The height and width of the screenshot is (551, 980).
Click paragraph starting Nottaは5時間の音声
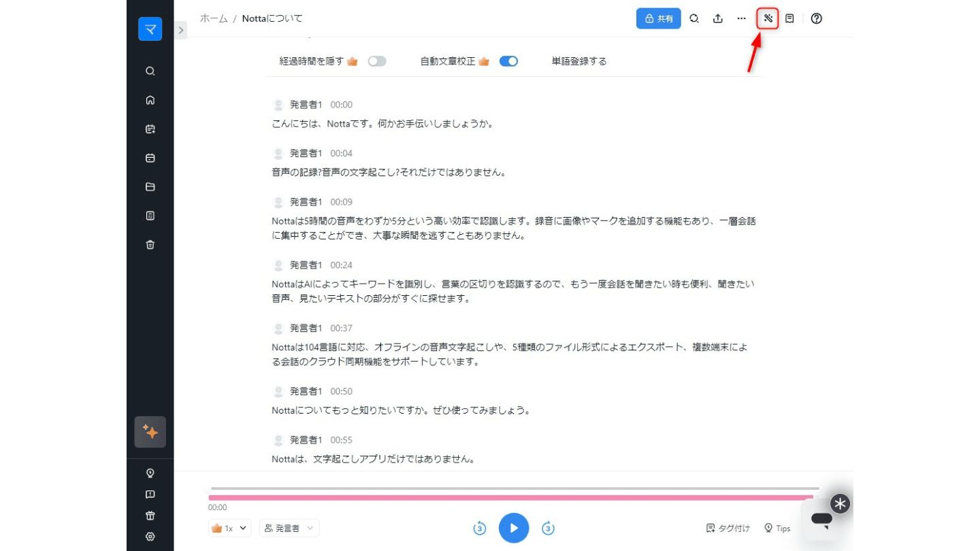coord(514,228)
